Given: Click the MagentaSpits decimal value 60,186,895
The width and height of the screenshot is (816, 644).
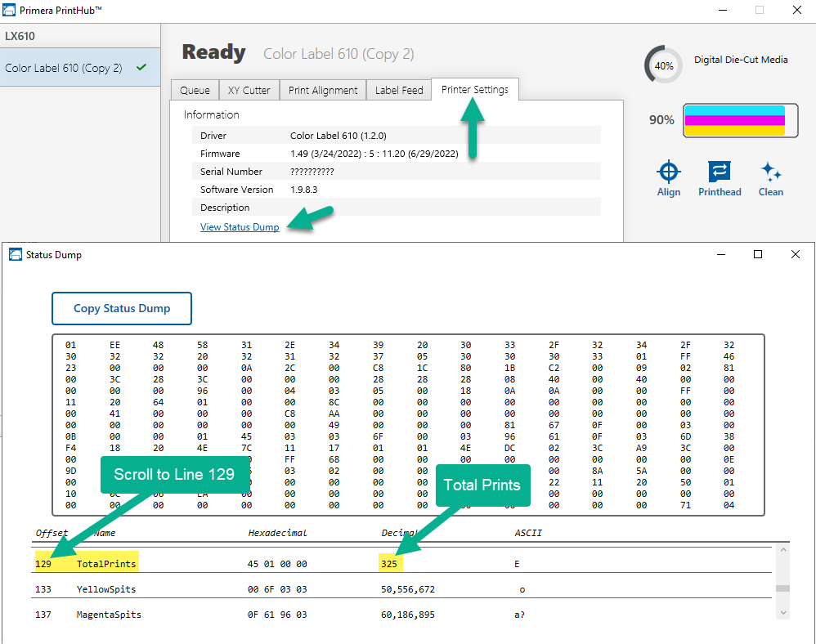Looking at the screenshot, I should (408, 615).
